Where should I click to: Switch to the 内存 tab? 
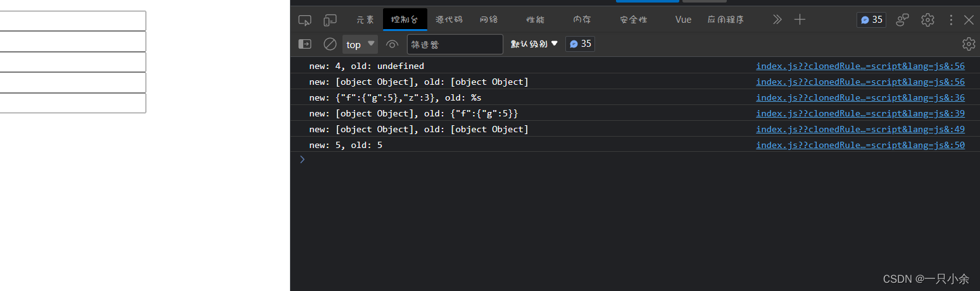[582, 20]
